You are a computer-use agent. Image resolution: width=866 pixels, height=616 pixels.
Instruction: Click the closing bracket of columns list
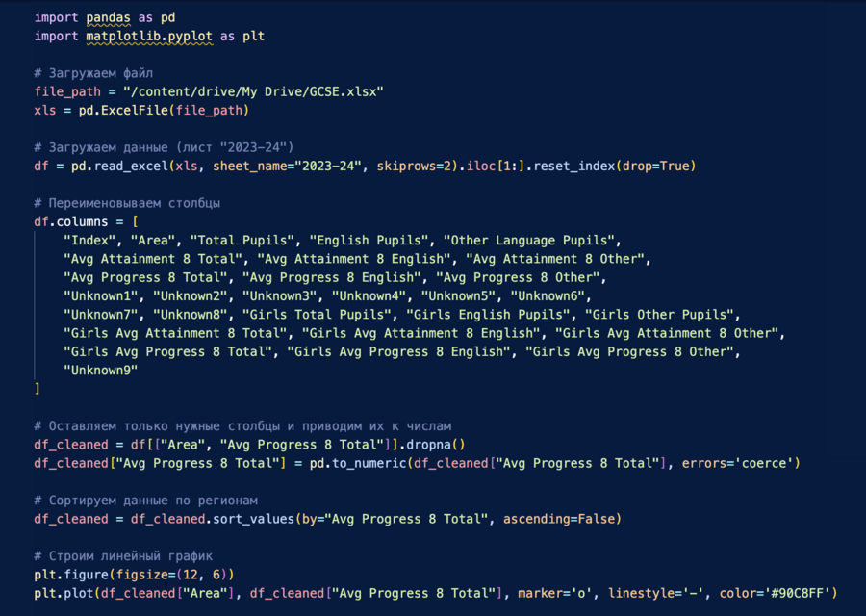38,389
